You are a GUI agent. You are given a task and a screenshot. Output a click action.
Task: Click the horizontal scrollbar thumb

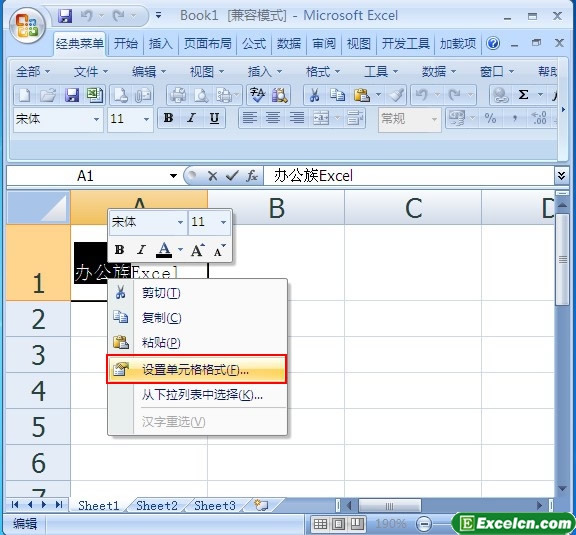[389, 506]
